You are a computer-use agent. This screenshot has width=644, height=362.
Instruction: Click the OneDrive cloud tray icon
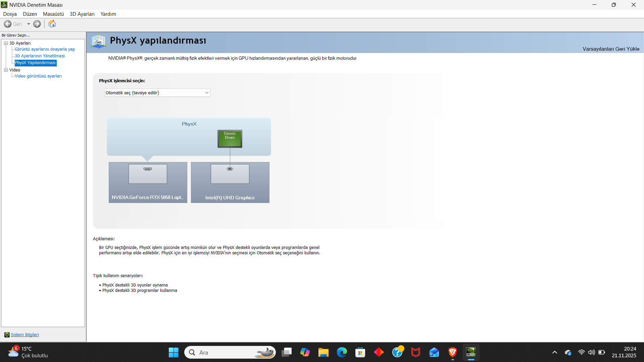pos(568,352)
